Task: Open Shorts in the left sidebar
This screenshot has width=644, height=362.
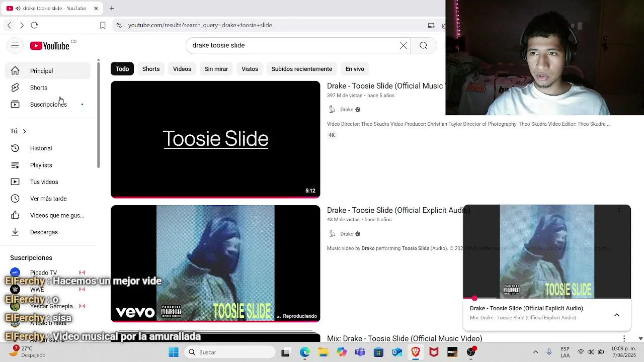Action: [x=48, y=87]
